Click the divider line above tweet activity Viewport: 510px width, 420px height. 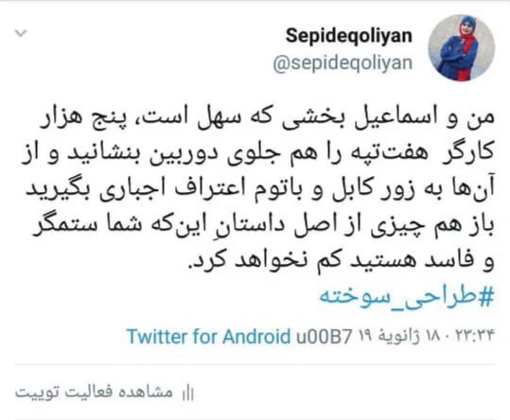click(255, 365)
